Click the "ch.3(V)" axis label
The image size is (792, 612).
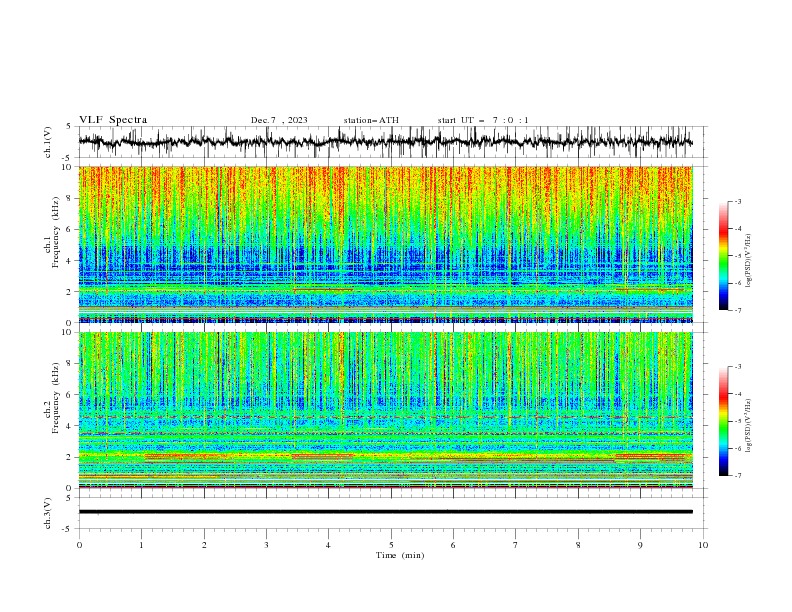click(48, 513)
